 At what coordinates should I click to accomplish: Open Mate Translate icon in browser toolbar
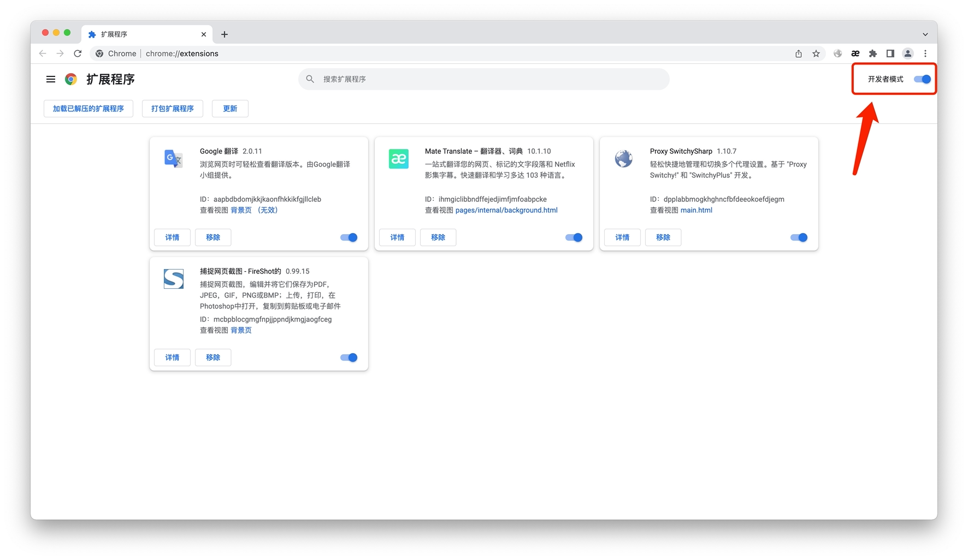tap(855, 53)
